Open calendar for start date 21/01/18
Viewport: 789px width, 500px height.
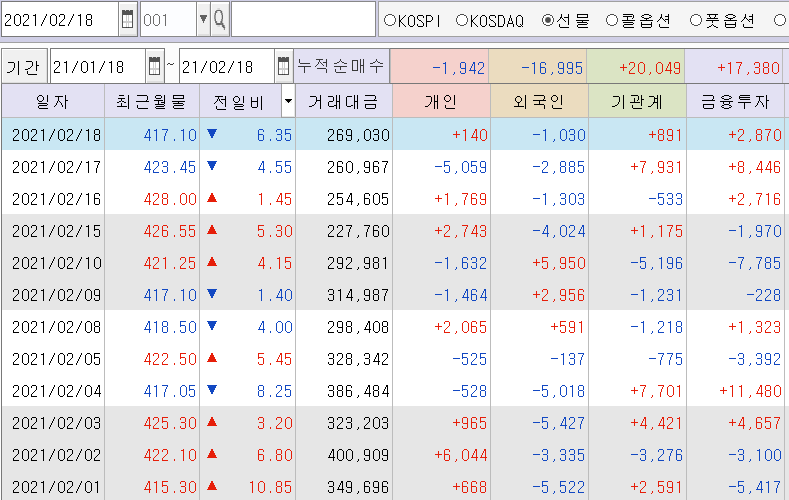click(x=154, y=66)
